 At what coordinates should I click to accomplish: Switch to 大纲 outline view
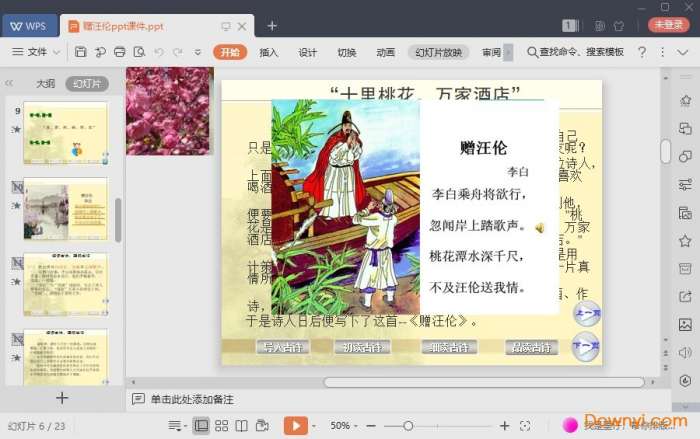click(x=45, y=84)
